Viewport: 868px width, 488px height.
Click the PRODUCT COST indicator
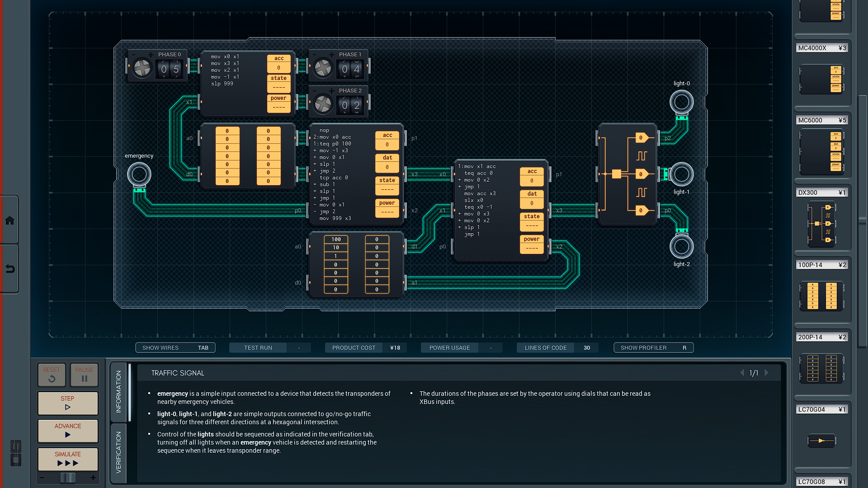(x=366, y=347)
